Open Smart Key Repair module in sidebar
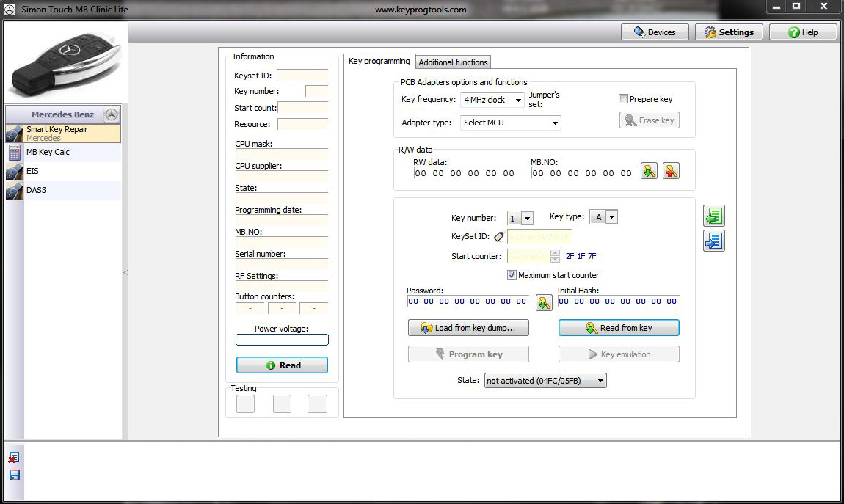Viewport: 844px width, 504px height. coord(63,134)
